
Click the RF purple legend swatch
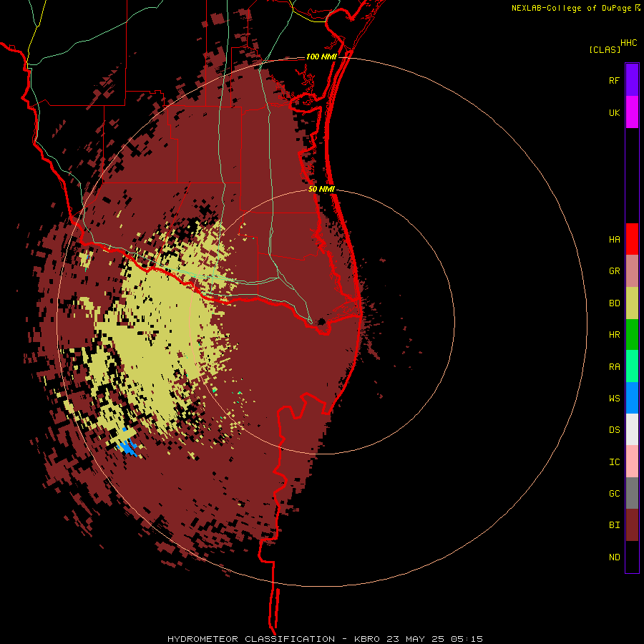point(632,80)
